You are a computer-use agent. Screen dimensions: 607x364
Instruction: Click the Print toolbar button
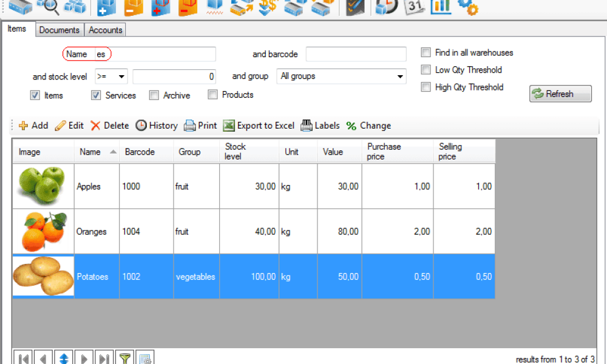pos(200,126)
